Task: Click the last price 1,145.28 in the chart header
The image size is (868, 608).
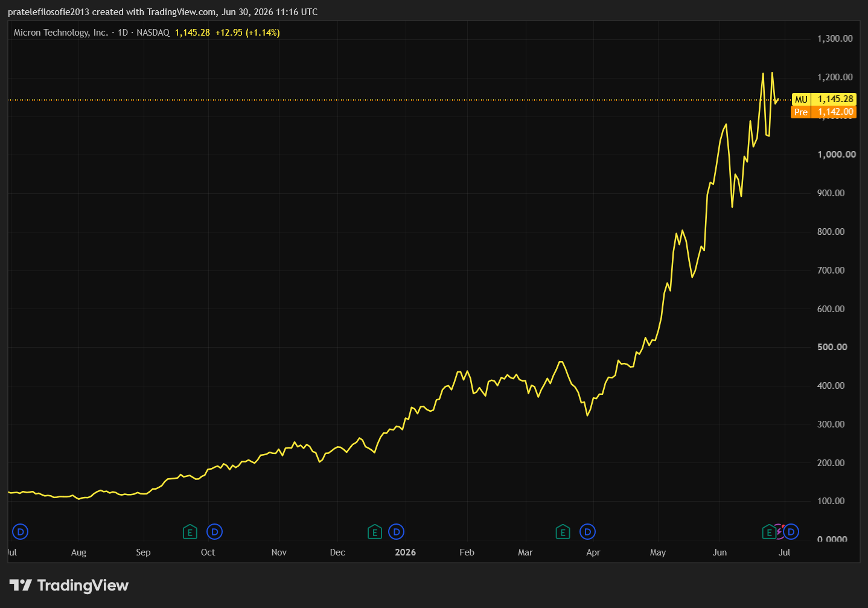Action: pos(193,33)
